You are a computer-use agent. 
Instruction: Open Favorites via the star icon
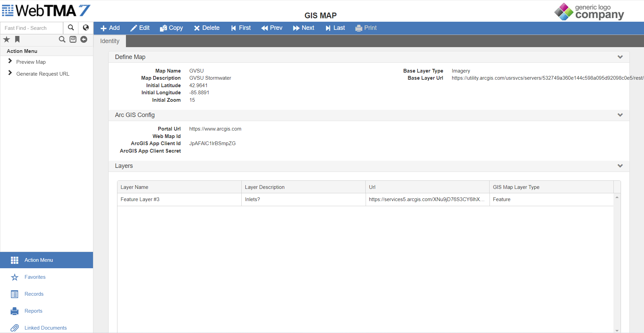pyautogui.click(x=6, y=40)
